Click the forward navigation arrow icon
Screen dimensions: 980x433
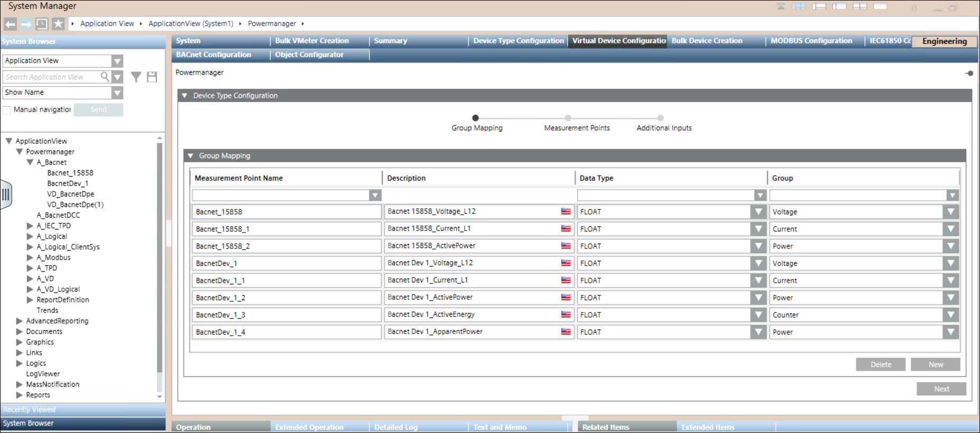pyautogui.click(x=26, y=24)
